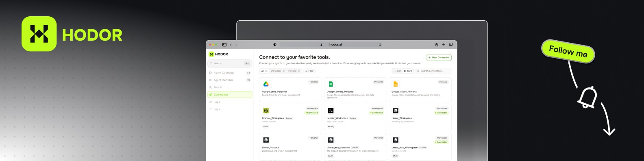This screenshot has height=161, width=644.
Task: Select Connectors in the sidebar
Action: 230,95
